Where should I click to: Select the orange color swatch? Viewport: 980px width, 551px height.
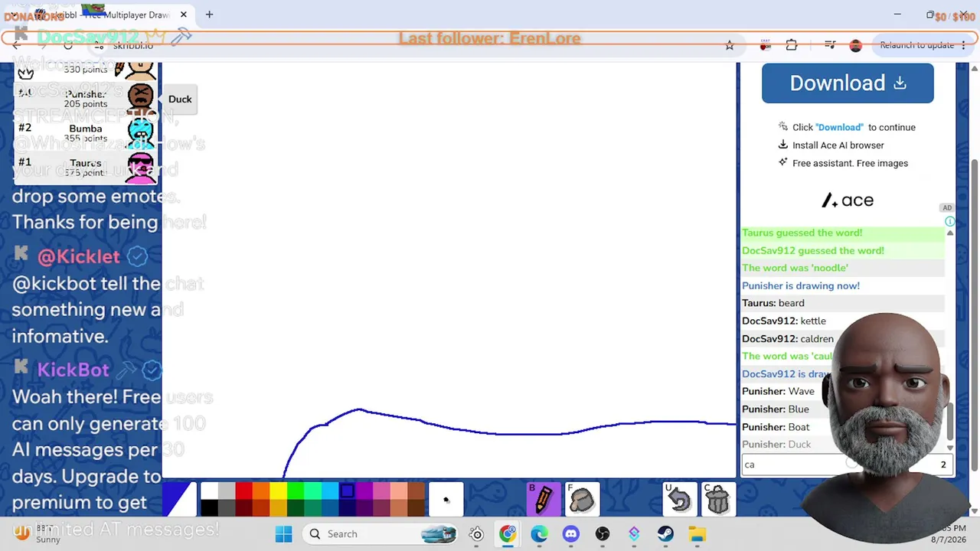click(261, 491)
